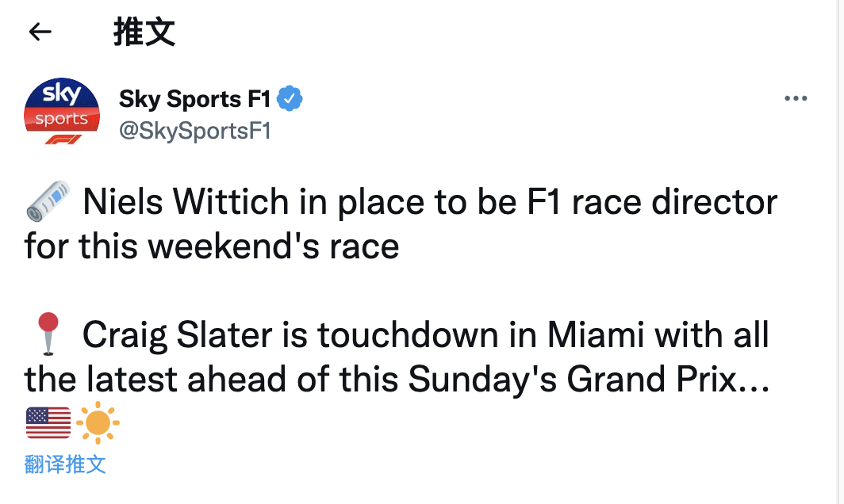
Task: Click the 翻译推文 translate link
Action: pos(65,464)
